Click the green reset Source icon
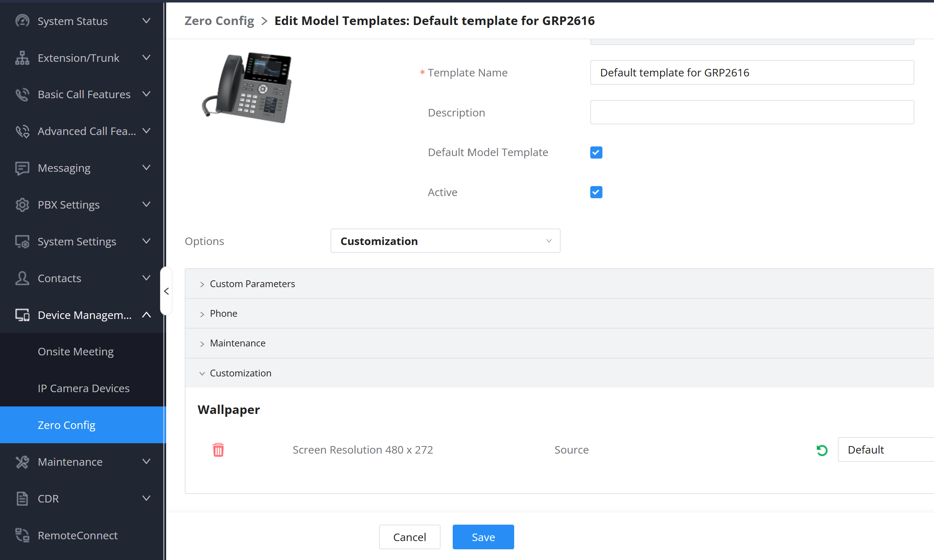Screen dimensions: 934x560 point(821,450)
